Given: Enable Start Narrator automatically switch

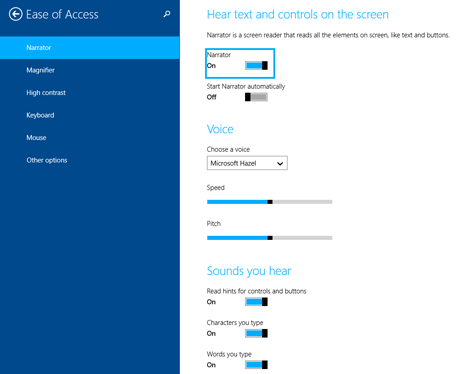Looking at the screenshot, I should click(256, 97).
